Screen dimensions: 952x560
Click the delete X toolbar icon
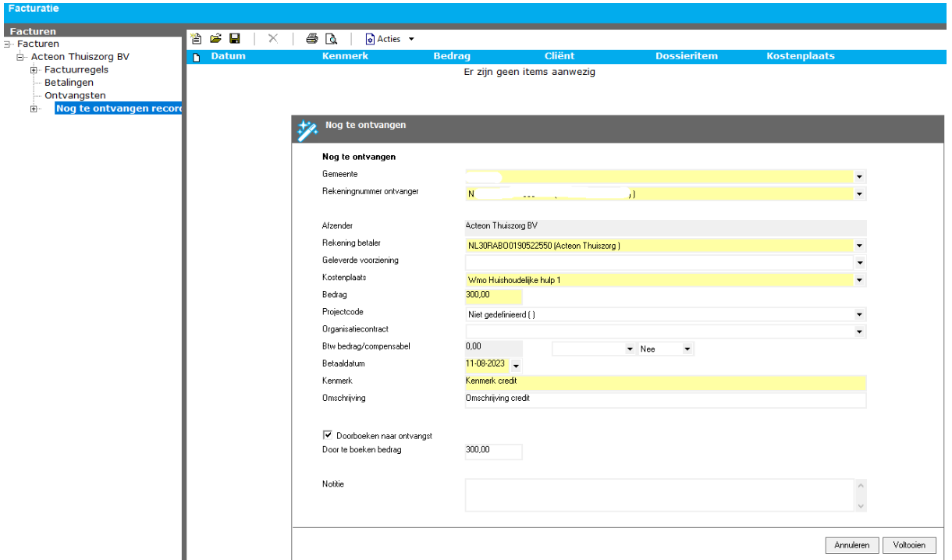(x=273, y=39)
